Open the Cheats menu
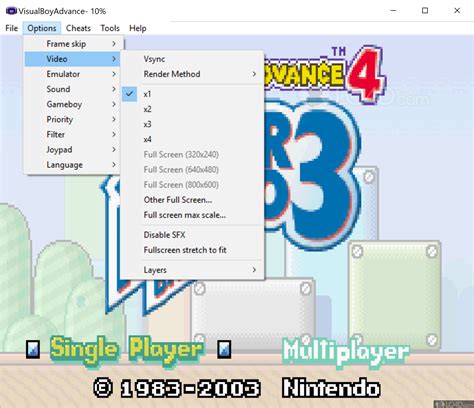Screen dimensions: 474x408 78,28
